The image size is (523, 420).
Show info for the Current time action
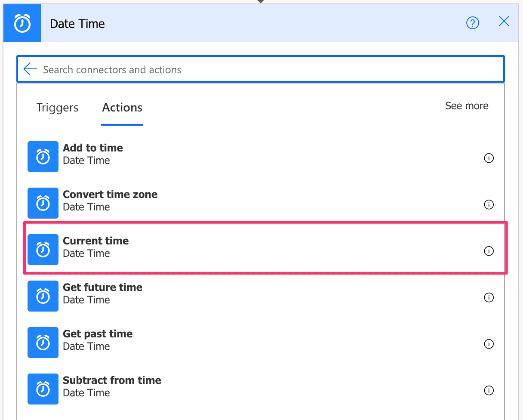[489, 251]
